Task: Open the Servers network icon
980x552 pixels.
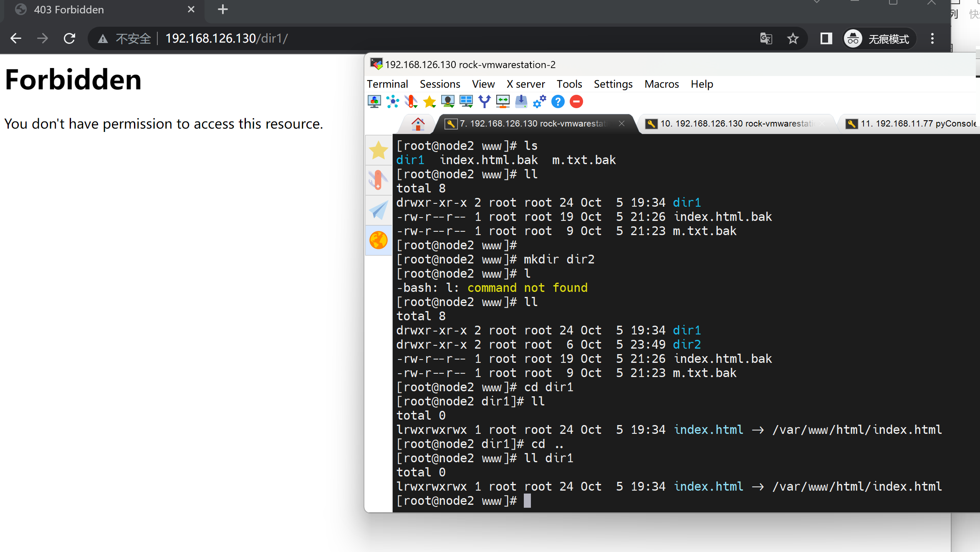Action: pyautogui.click(x=392, y=101)
